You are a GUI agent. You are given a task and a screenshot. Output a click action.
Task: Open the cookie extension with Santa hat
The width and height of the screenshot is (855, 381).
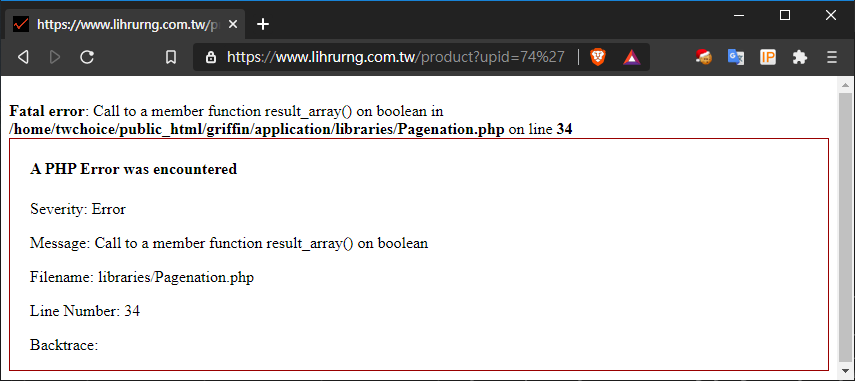704,57
